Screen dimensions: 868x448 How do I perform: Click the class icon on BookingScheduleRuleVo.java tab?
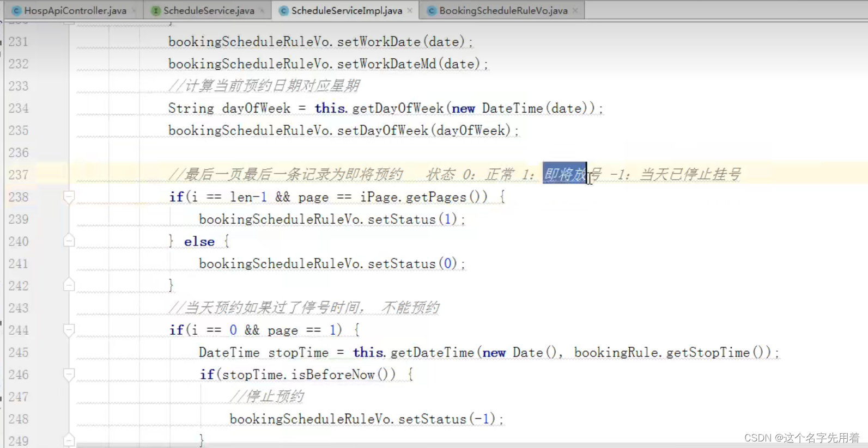point(432,11)
